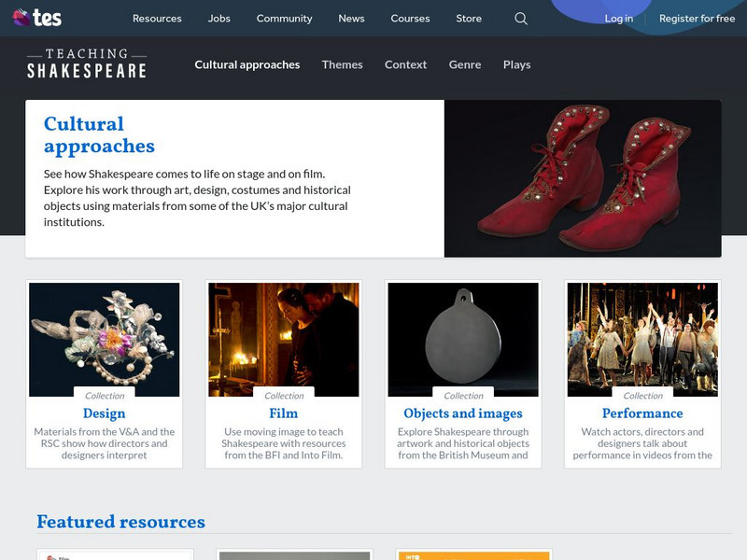This screenshot has width=747, height=560.
Task: Go to Jobs in top navigation
Action: (219, 19)
